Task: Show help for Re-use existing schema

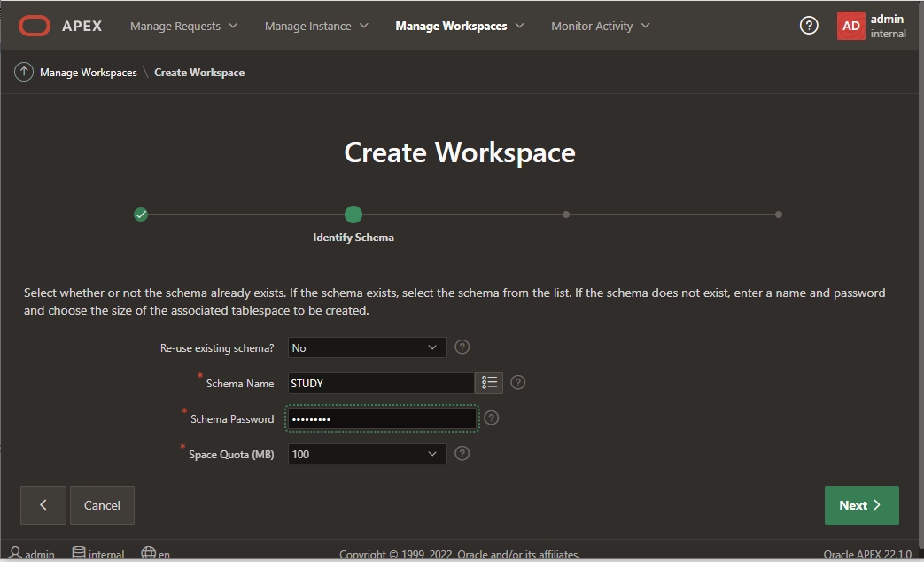Action: 462,347
